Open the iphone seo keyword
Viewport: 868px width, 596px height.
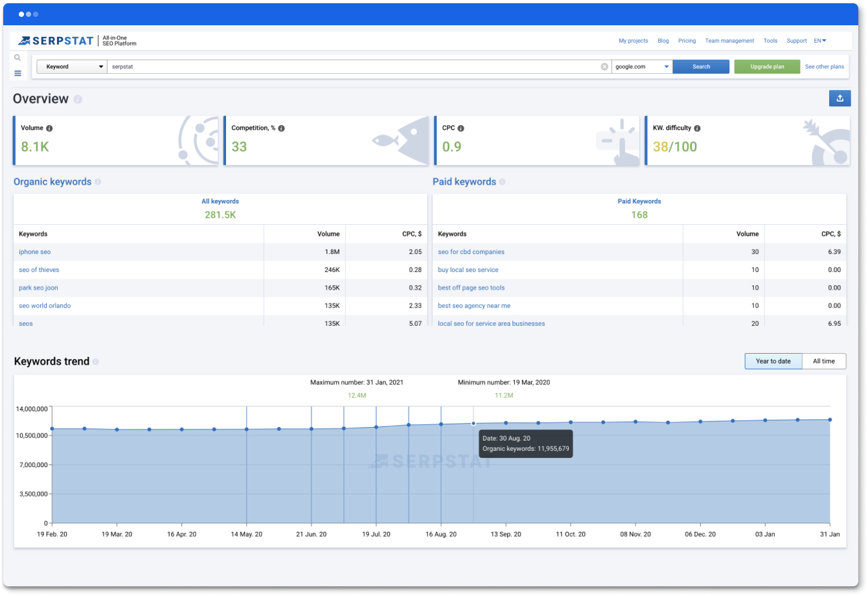pos(34,252)
